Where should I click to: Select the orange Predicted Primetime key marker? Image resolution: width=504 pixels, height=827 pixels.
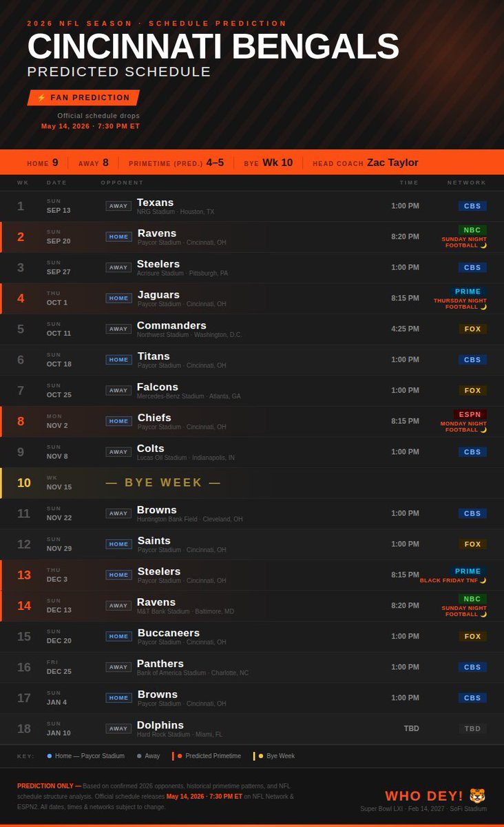pos(177,756)
